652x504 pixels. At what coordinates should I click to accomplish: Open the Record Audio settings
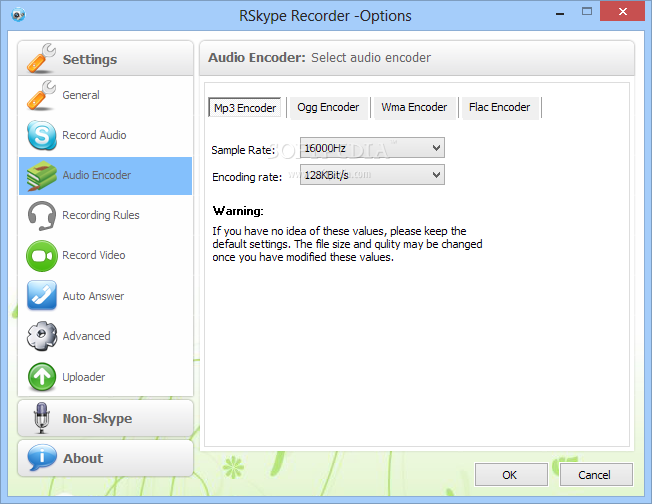click(105, 135)
